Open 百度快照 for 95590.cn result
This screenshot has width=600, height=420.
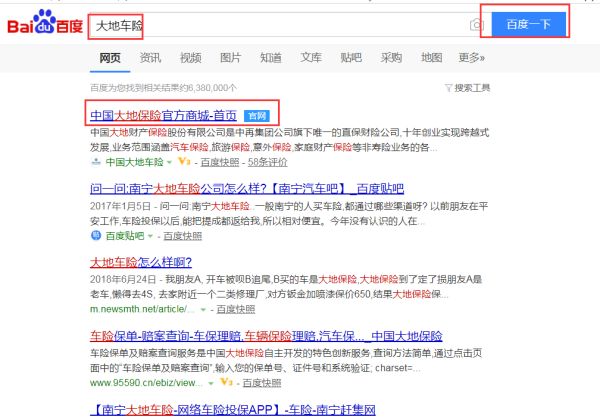pos(262,383)
